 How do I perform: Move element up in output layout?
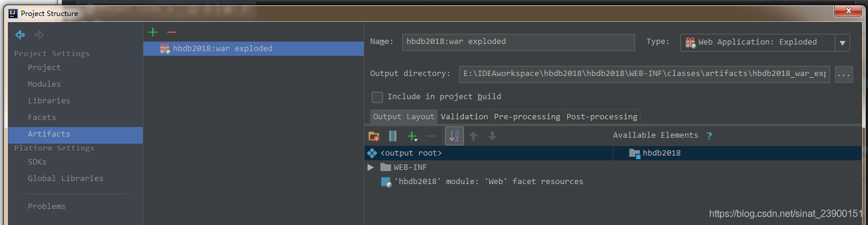[473, 137]
